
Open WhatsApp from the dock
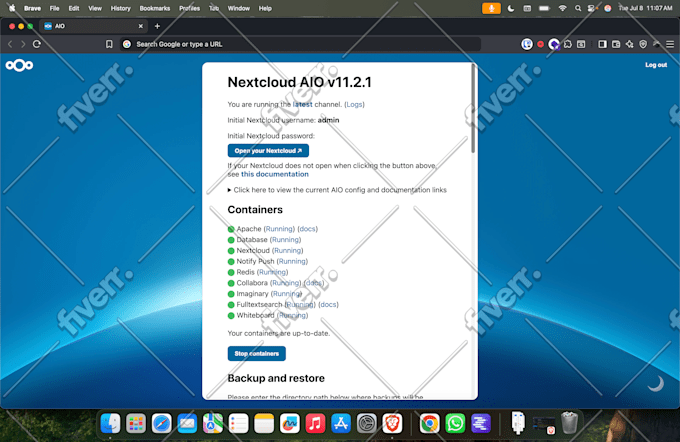pyautogui.click(x=455, y=423)
